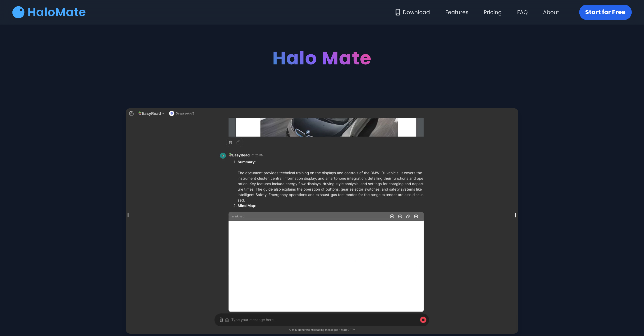Image resolution: width=644 pixels, height=336 pixels.
Task: Copy the image message with the copy icon
Action: 238,142
